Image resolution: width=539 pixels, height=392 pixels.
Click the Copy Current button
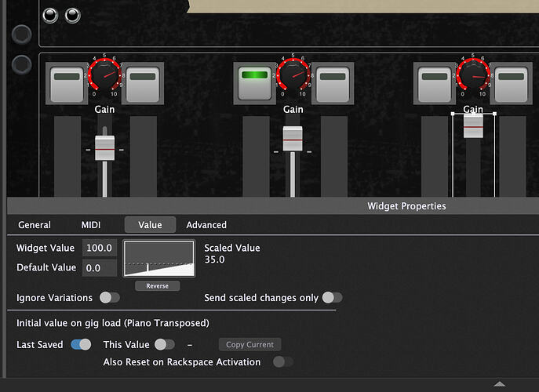coord(250,345)
